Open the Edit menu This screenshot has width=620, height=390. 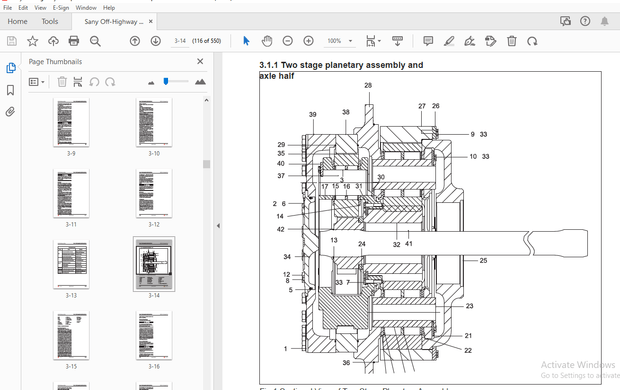[23, 8]
